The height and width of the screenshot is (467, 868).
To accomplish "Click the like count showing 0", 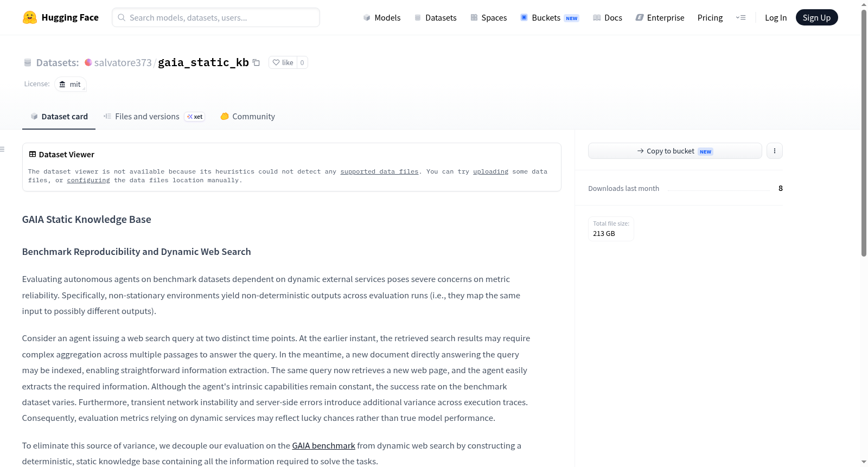I will point(302,63).
